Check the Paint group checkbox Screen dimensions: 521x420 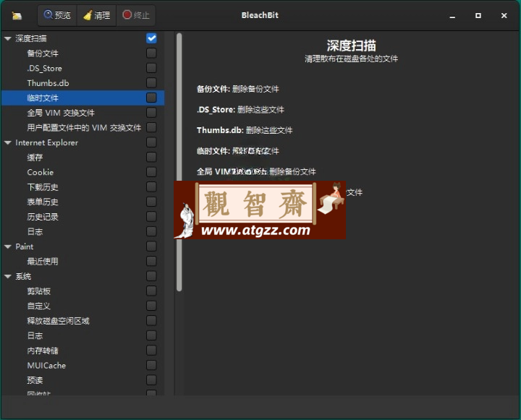[151, 247]
